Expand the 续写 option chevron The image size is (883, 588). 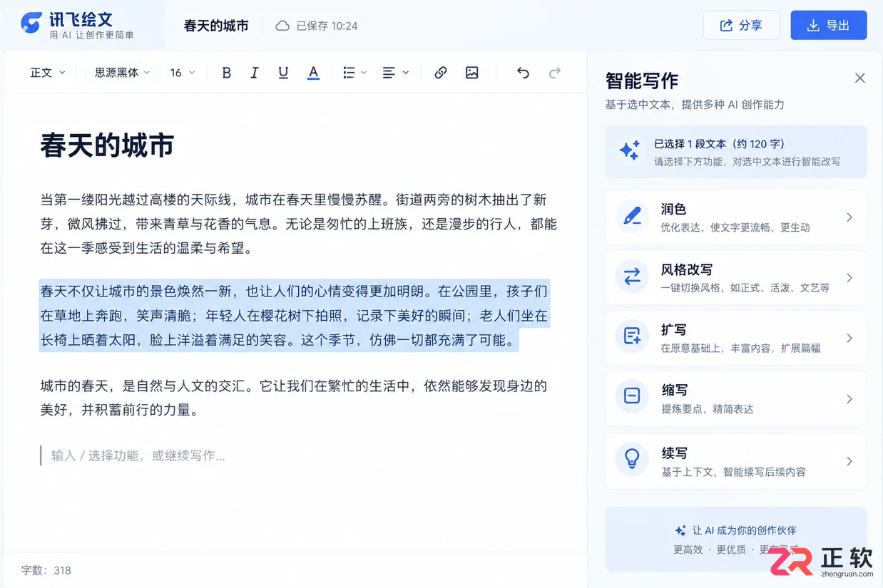pyautogui.click(x=849, y=461)
